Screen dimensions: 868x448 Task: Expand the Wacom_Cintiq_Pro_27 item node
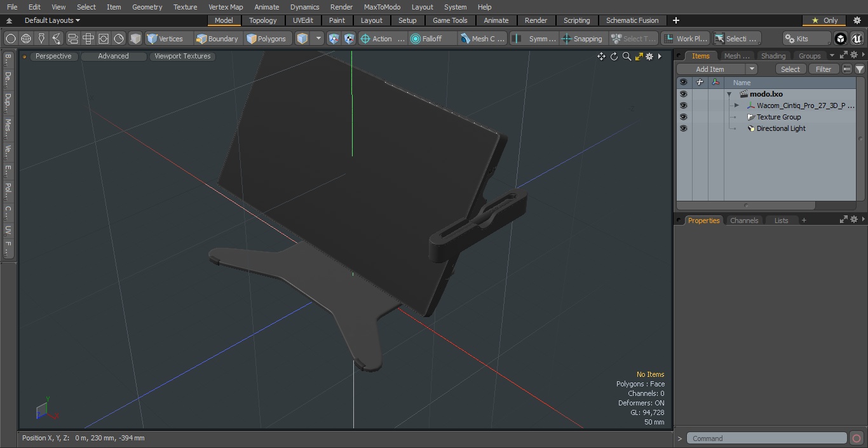(736, 105)
